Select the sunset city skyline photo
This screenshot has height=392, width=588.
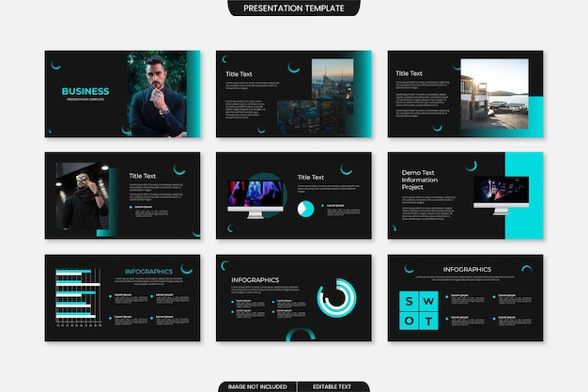click(x=333, y=80)
